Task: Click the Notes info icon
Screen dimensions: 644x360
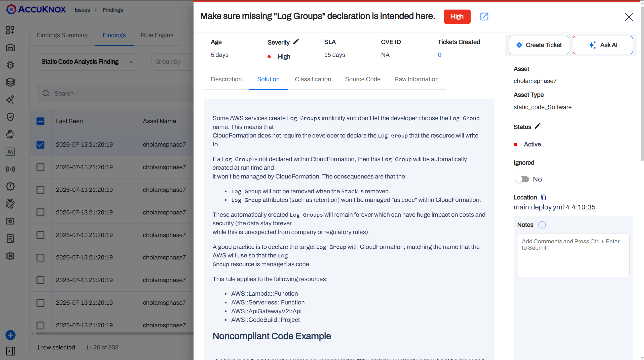Action: pos(542,225)
